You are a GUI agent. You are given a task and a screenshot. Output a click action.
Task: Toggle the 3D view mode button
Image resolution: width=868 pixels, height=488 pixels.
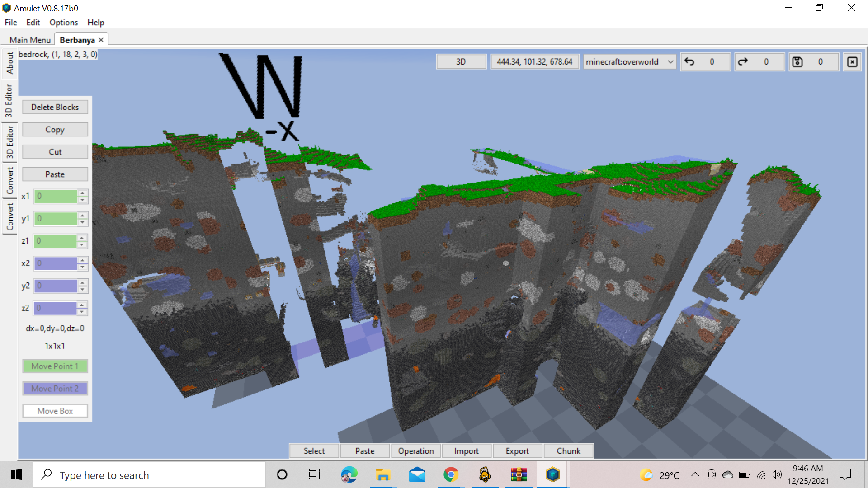coord(461,61)
